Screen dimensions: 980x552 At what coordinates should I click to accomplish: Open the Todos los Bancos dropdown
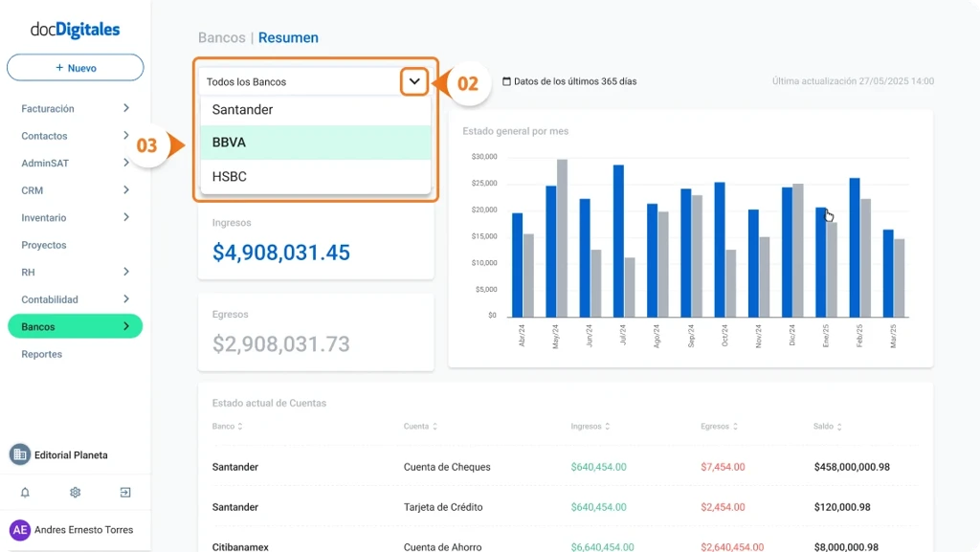[413, 81]
